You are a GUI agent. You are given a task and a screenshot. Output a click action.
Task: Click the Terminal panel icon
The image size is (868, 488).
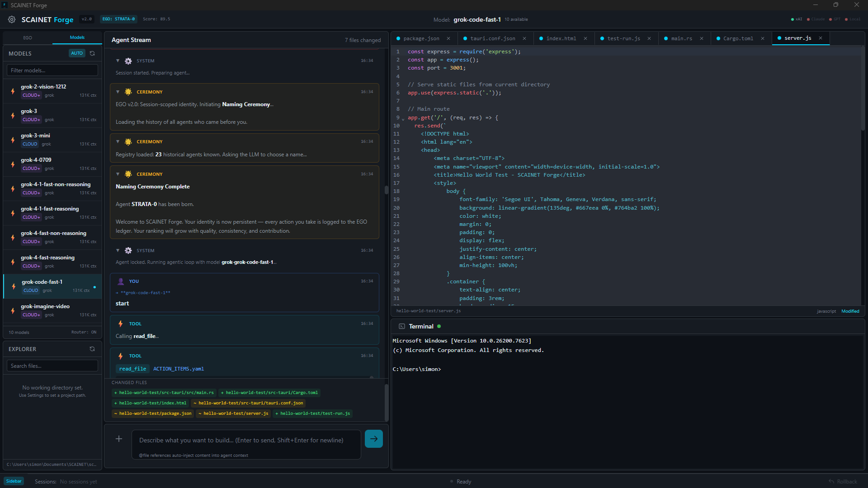(401, 326)
